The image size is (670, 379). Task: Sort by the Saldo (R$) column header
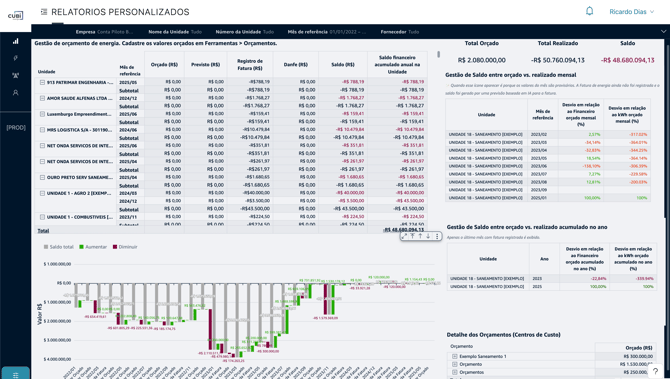coord(343,65)
